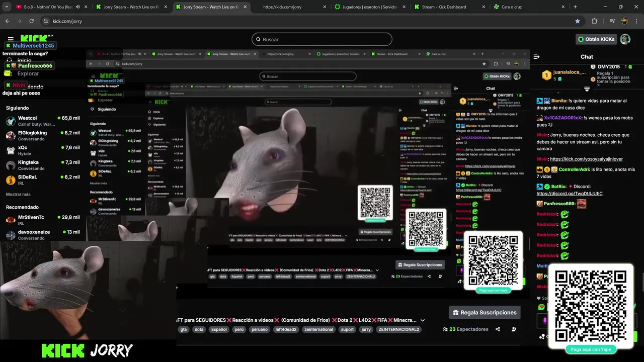Click the follow user icon beside share
This screenshot has width=644, height=362.
(x=514, y=329)
